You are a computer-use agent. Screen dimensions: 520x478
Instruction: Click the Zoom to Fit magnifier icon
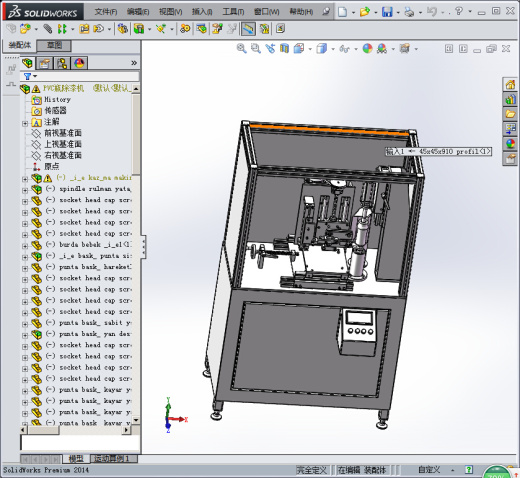pos(241,49)
